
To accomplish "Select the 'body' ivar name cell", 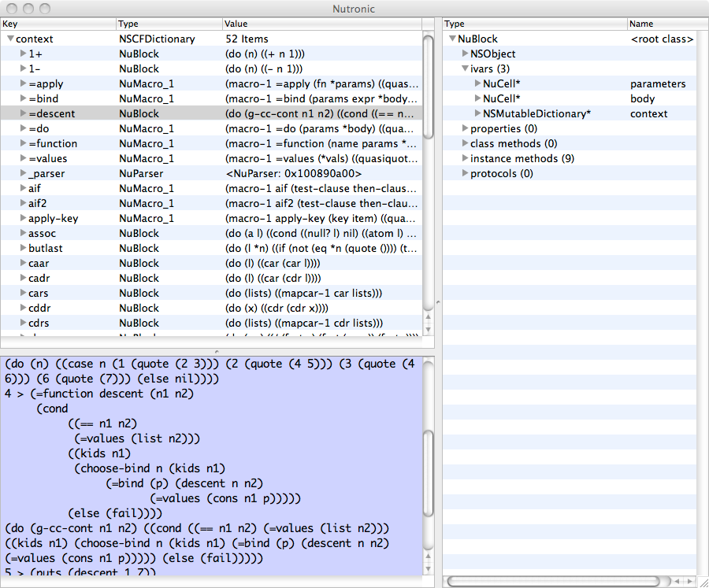I will pyautogui.click(x=643, y=98).
